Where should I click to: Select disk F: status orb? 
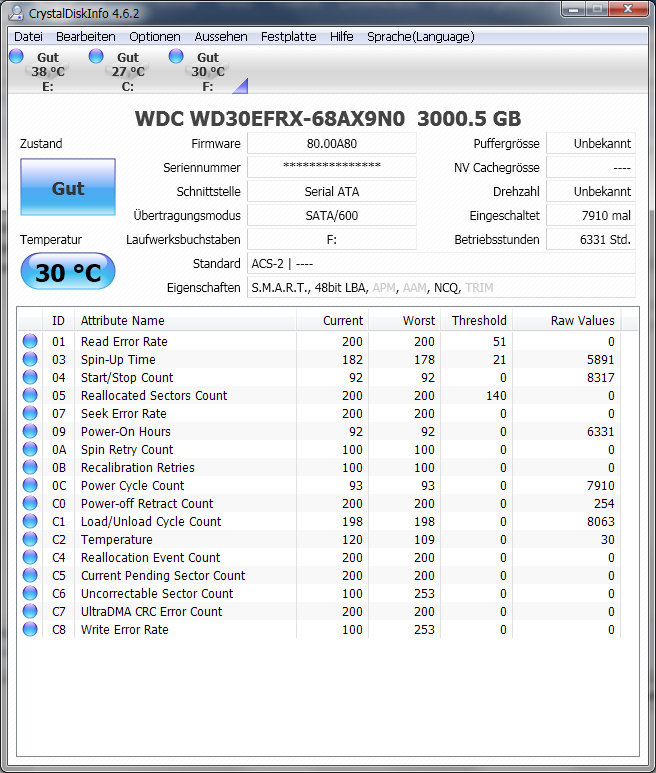pos(176,56)
